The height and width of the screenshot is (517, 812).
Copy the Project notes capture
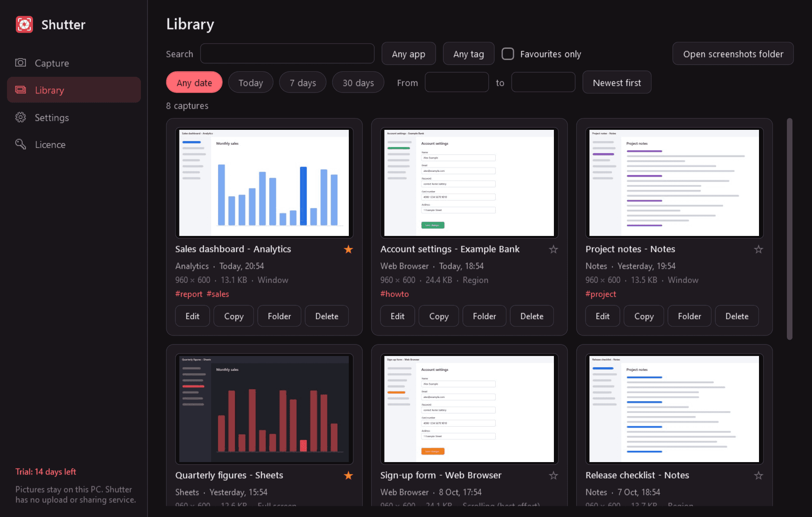tap(644, 316)
